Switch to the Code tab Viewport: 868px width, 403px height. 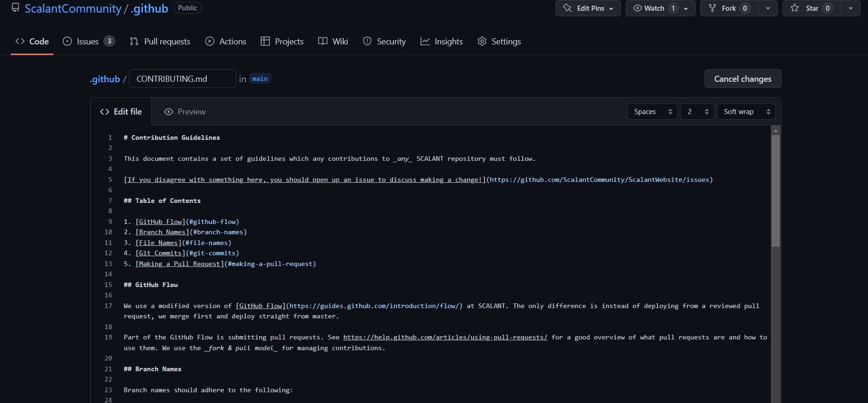click(x=32, y=41)
